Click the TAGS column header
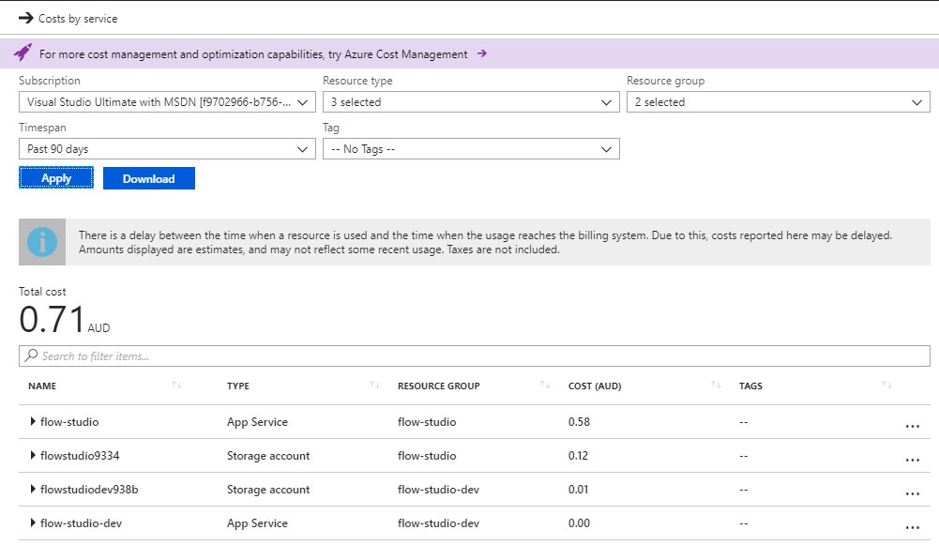The width and height of the screenshot is (939, 560). point(750,386)
